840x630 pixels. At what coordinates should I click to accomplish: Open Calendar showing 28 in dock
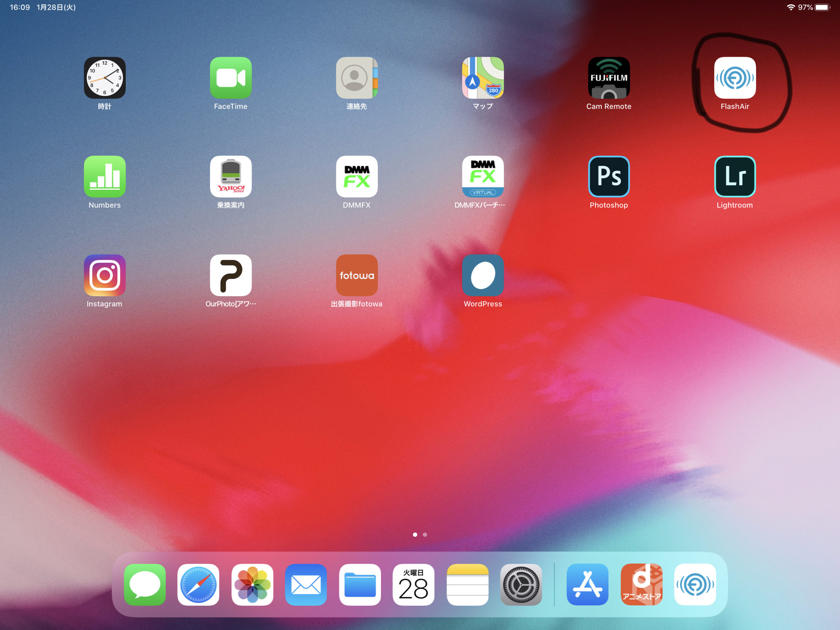coord(413,585)
